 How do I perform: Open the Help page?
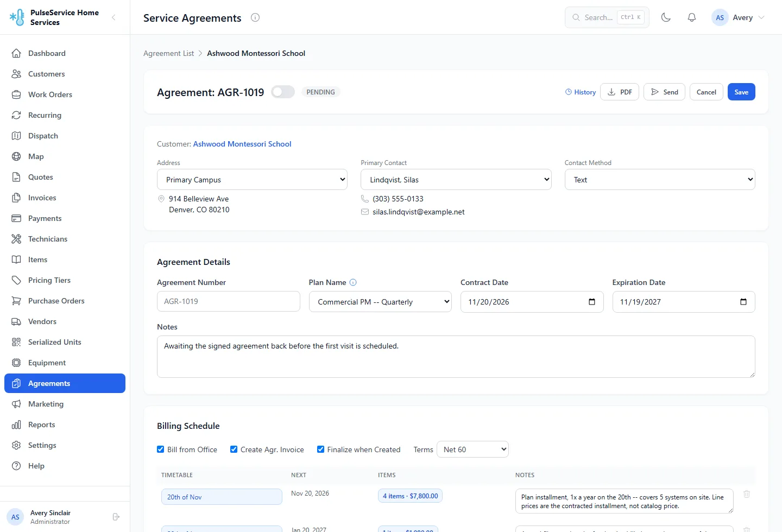click(65, 466)
